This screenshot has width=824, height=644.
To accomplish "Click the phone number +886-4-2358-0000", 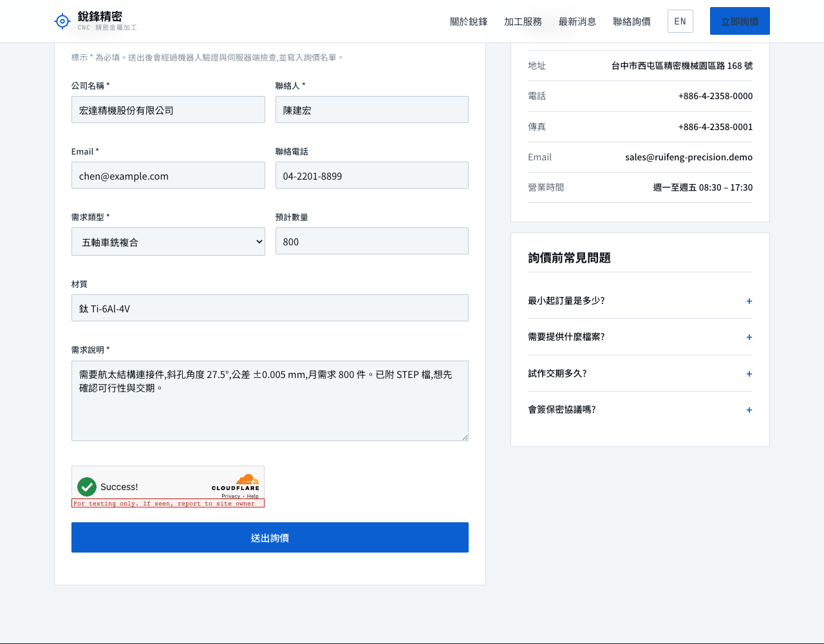I will pyautogui.click(x=715, y=96).
